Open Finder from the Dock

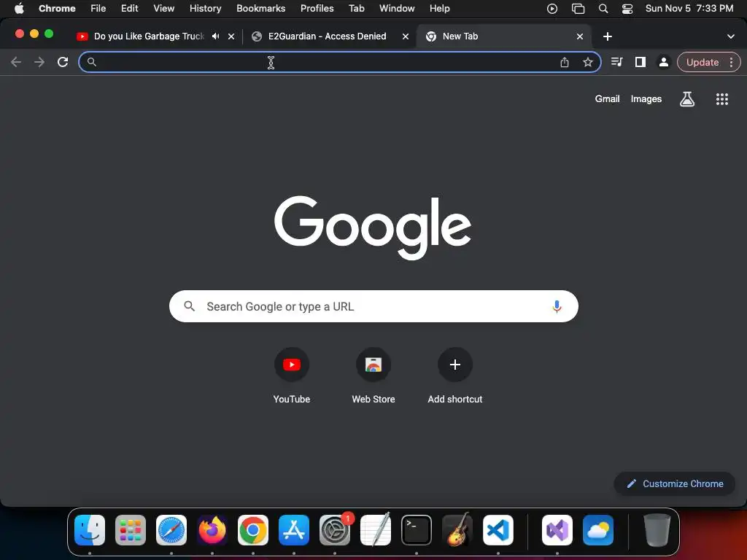(90, 530)
